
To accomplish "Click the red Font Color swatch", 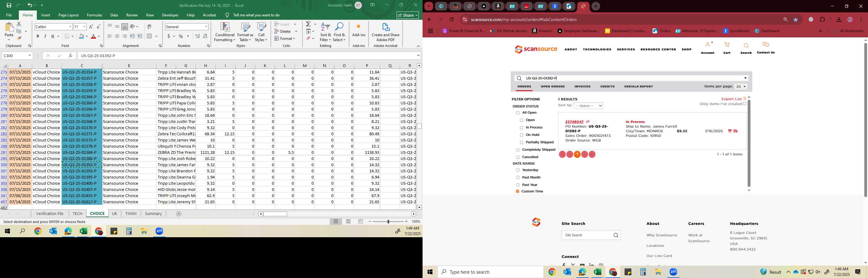I will [x=93, y=36].
